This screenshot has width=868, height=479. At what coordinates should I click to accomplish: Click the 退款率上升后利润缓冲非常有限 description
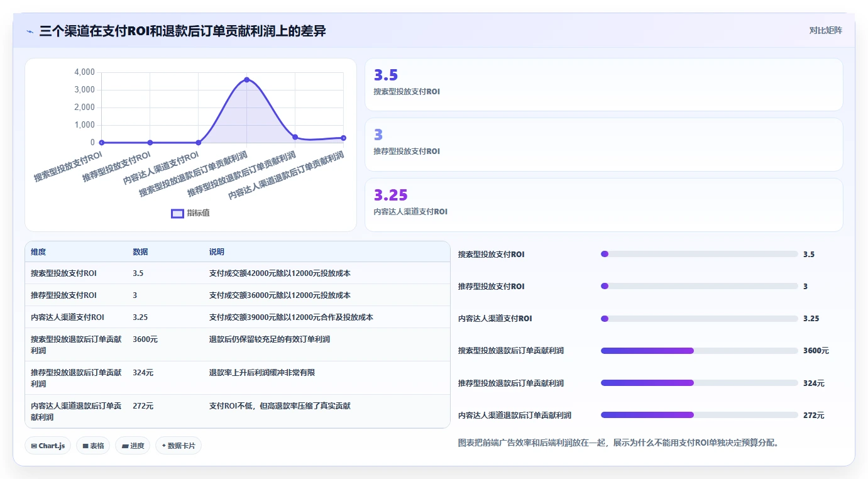click(x=262, y=373)
